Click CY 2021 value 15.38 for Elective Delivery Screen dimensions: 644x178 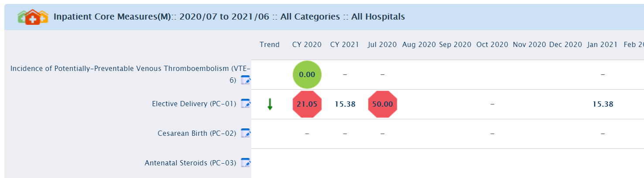(x=345, y=104)
